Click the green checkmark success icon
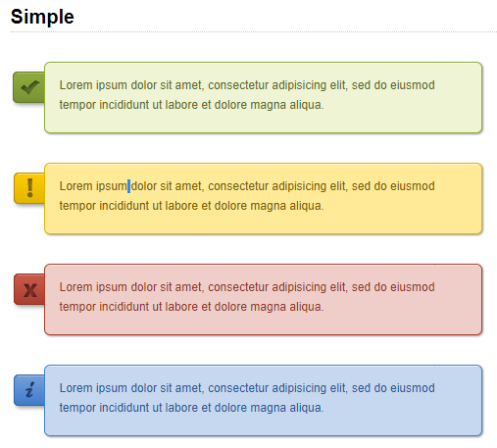Image resolution: width=497 pixels, height=448 pixels. coord(29,87)
